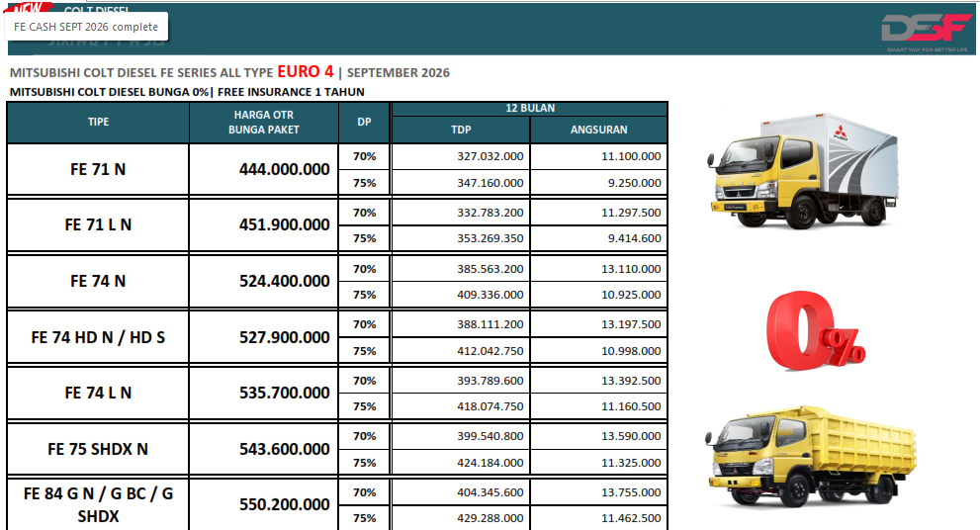Click the 'MITSUBISHI COLT DIESEL FE SERIES ALL TYPE' heading
The width and height of the screenshot is (980, 530).
[x=141, y=72]
